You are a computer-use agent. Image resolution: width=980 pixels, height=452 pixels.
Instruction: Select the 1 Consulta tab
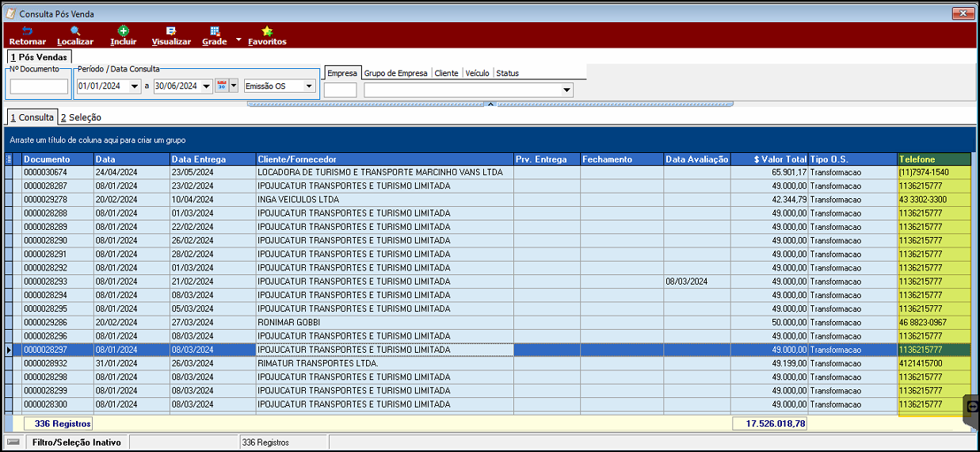pyautogui.click(x=32, y=117)
